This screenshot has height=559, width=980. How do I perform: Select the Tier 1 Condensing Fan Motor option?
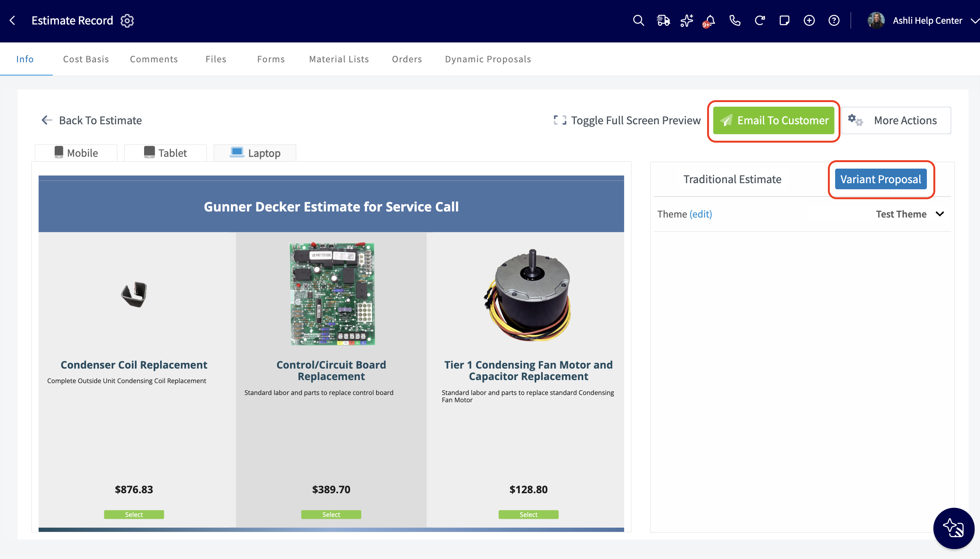tap(528, 515)
